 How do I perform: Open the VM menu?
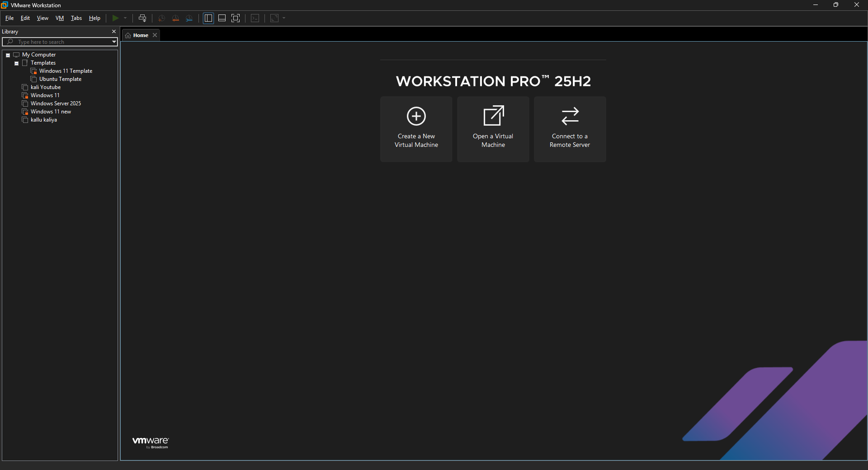pos(59,18)
